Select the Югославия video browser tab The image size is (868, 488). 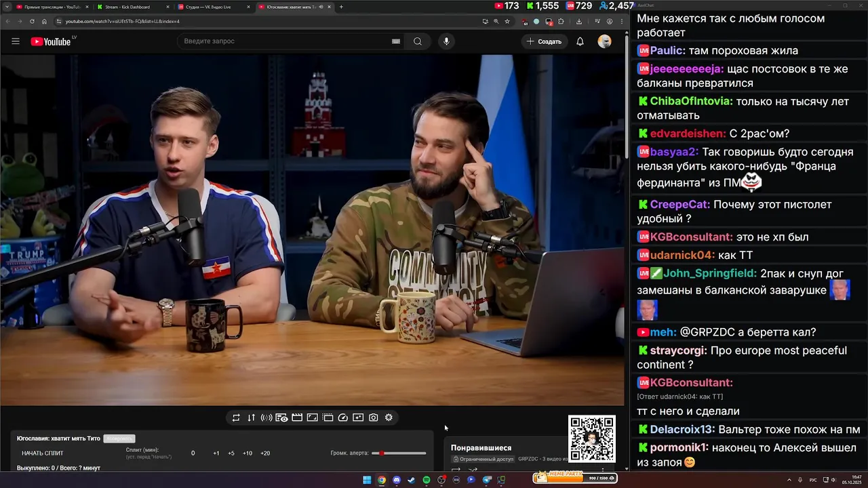tap(294, 7)
